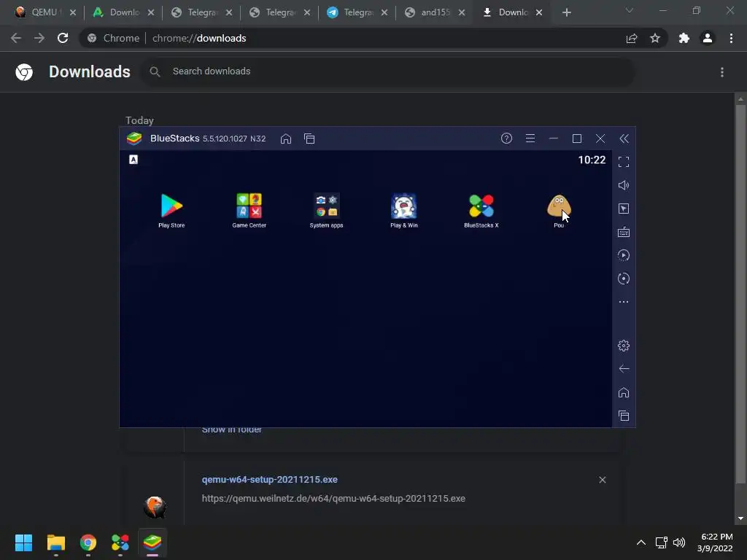Switch to the QEMU tab
The image size is (747, 560).
click(x=46, y=12)
